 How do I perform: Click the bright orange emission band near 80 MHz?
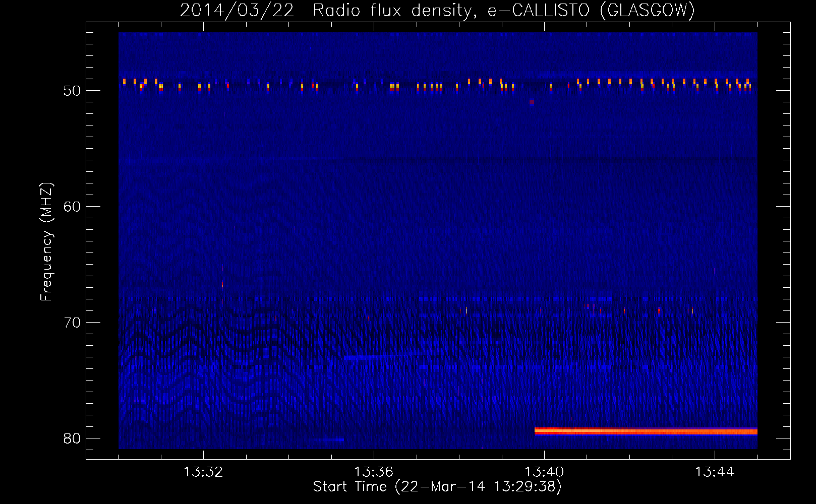pos(646,431)
